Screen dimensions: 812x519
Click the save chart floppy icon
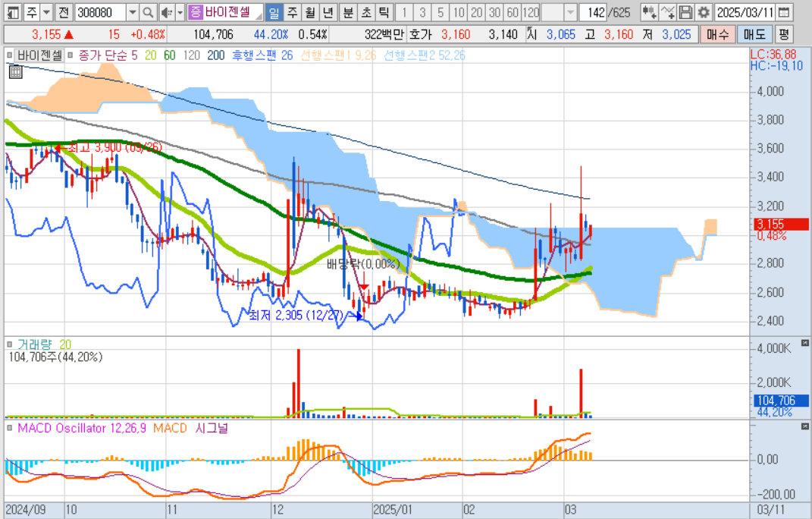685,12
